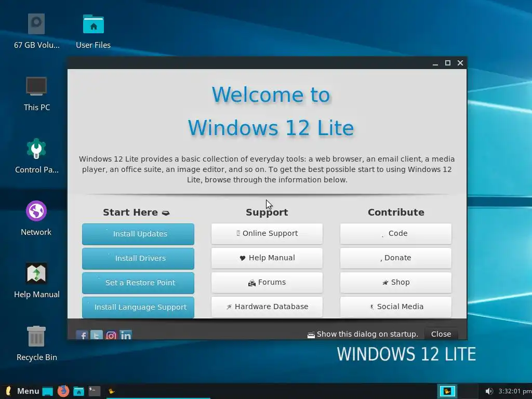Click Install Language Support button
The width and height of the screenshot is (532, 399).
(138, 307)
